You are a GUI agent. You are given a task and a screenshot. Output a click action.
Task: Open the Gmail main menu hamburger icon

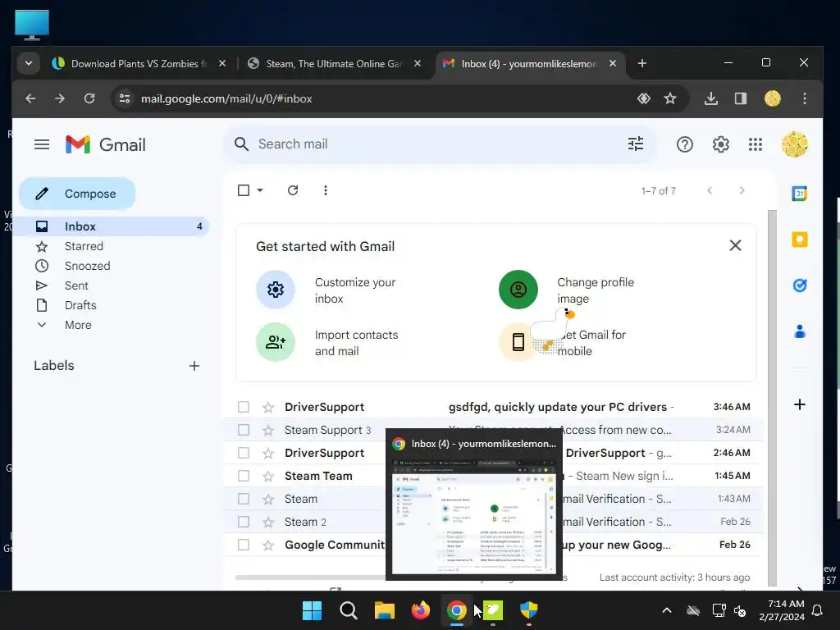(42, 144)
